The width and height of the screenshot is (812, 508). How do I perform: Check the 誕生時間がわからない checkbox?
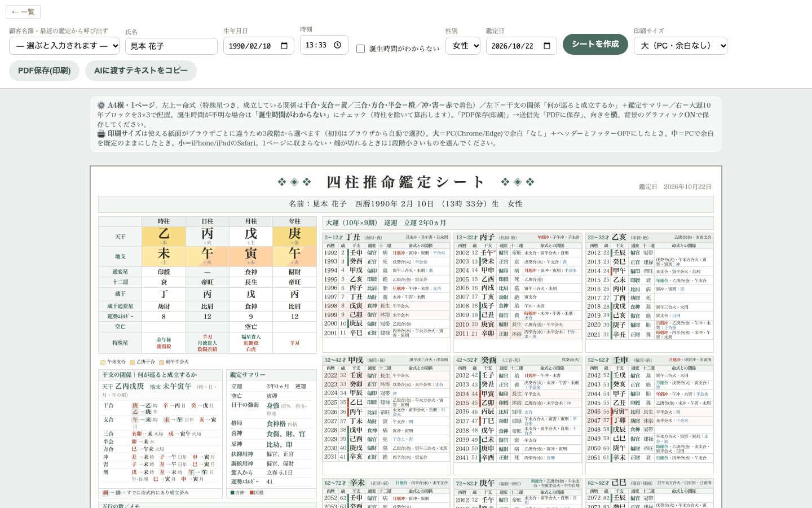point(360,49)
